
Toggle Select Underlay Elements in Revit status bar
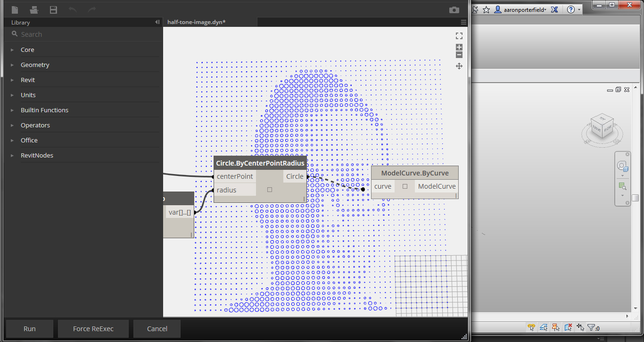544,327
